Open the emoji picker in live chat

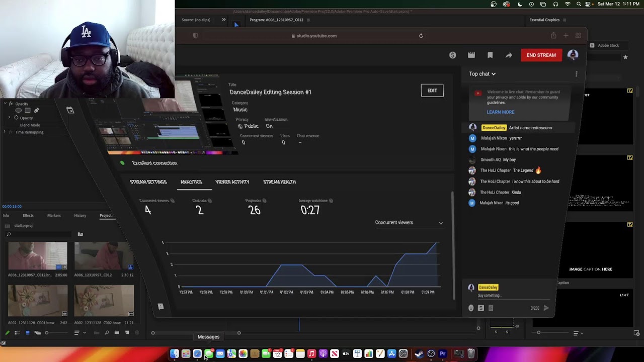tap(471, 308)
